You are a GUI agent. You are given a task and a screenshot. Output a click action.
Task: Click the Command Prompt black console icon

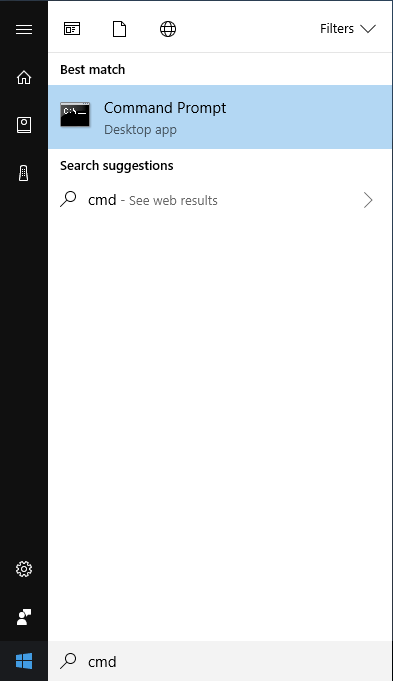75,115
